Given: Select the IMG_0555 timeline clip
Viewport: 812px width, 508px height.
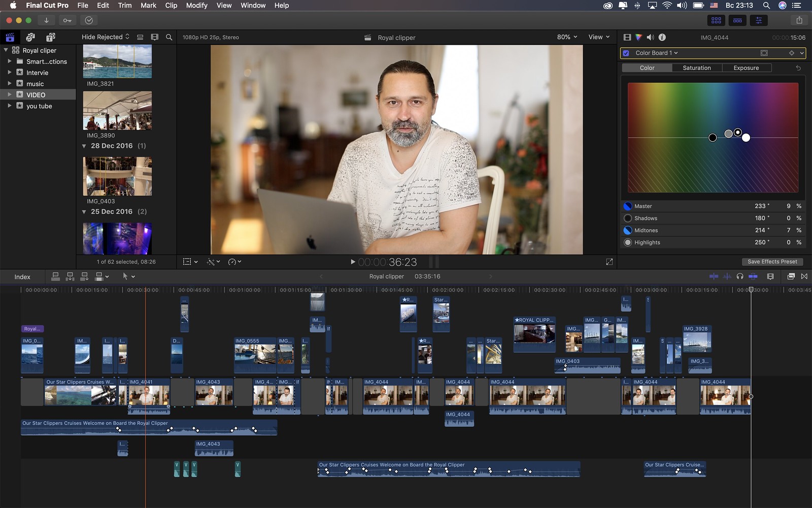Looking at the screenshot, I should click(x=255, y=355).
